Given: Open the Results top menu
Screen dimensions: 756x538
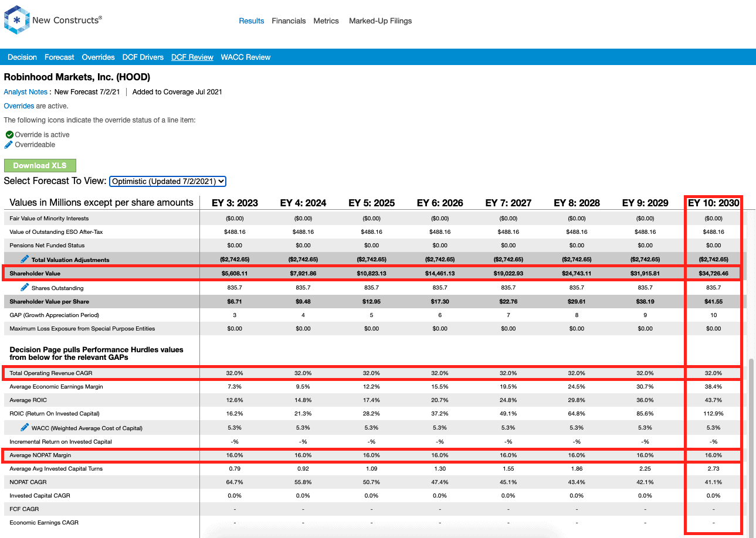Looking at the screenshot, I should tap(252, 21).
